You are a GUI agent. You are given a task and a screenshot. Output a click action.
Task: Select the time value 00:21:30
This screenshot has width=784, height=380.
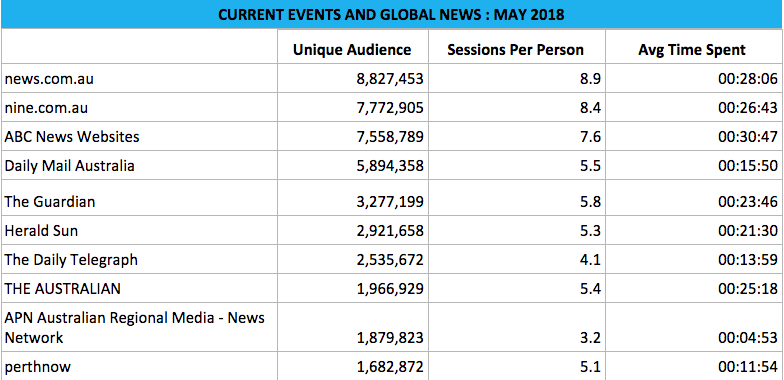click(748, 231)
